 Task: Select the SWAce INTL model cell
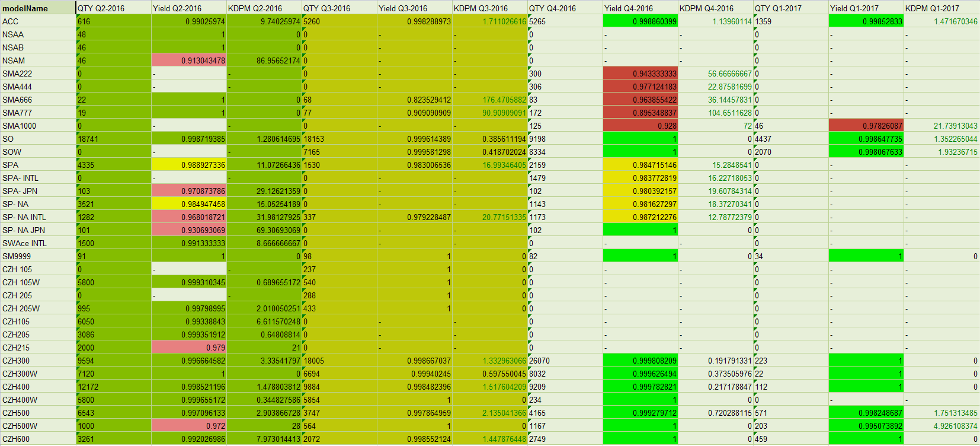[x=38, y=243]
